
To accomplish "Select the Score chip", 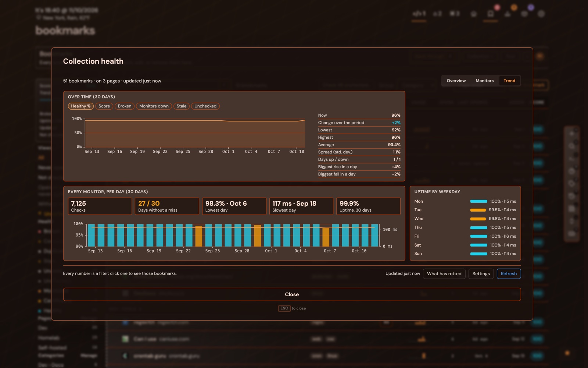I will click(x=104, y=106).
